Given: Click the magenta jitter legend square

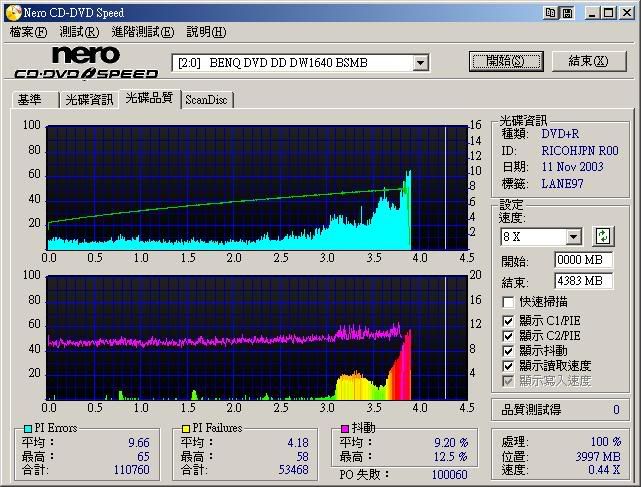Looking at the screenshot, I should (345, 428).
